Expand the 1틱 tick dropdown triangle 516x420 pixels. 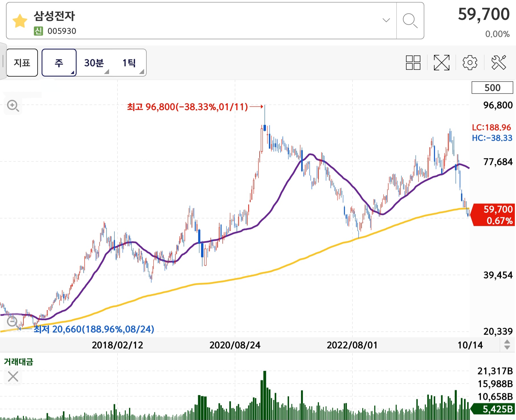[x=142, y=71]
